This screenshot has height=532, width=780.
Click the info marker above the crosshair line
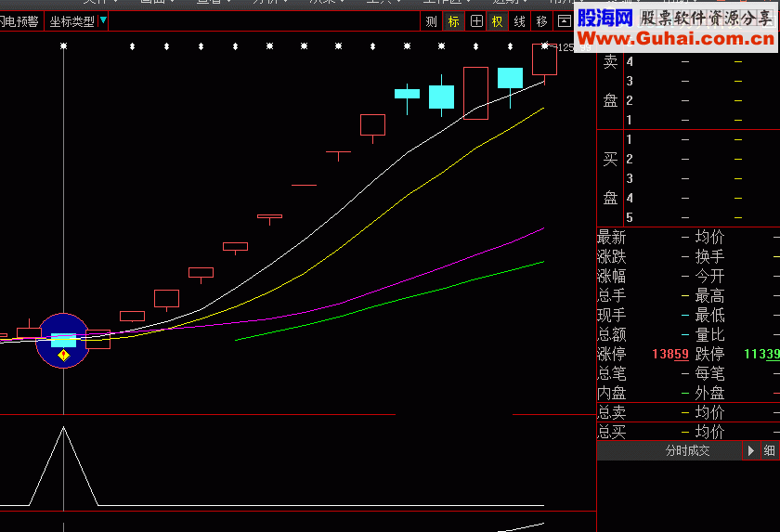pyautogui.click(x=64, y=46)
